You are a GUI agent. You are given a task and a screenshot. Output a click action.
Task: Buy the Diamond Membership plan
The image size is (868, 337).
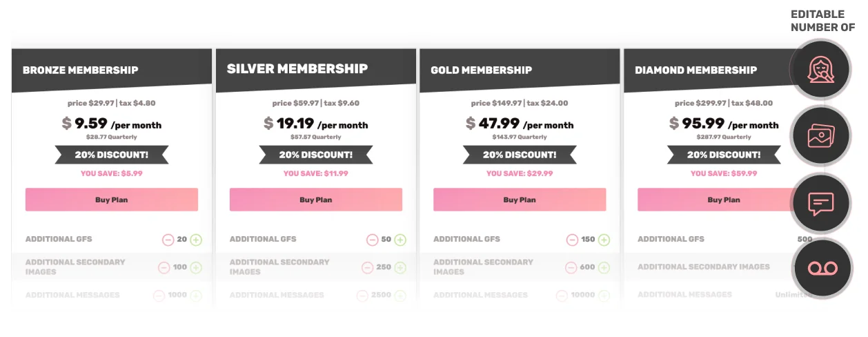pyautogui.click(x=724, y=200)
